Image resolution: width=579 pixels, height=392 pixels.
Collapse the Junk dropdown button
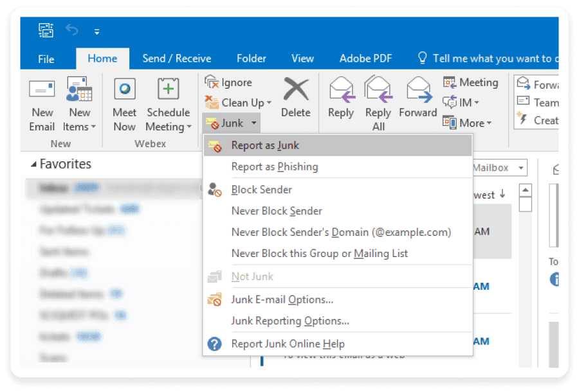coord(232,123)
